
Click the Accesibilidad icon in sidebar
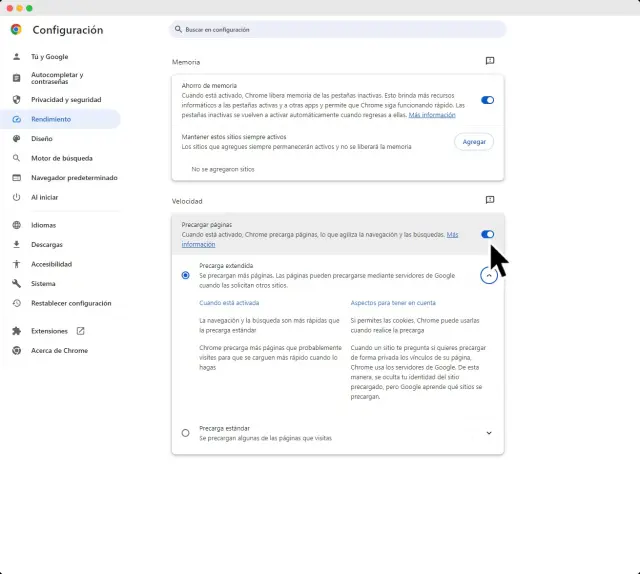tap(17, 264)
